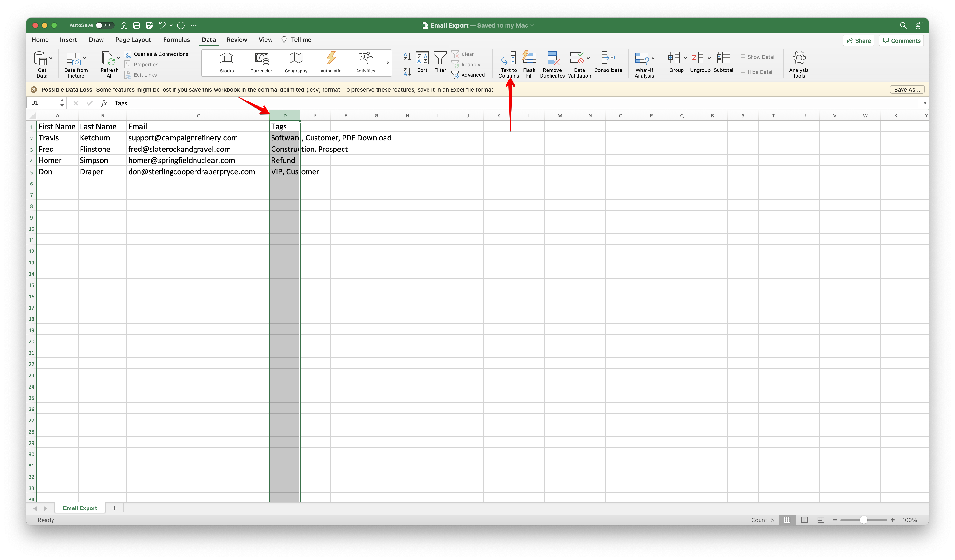This screenshot has width=955, height=560.
Task: Expand the Get Data dropdown arrow
Action: point(51,58)
